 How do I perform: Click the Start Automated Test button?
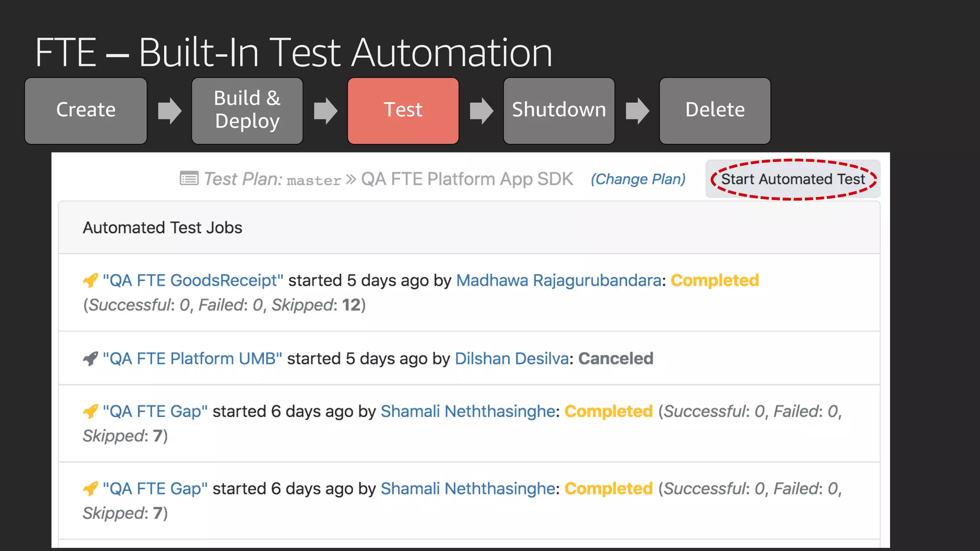793,179
